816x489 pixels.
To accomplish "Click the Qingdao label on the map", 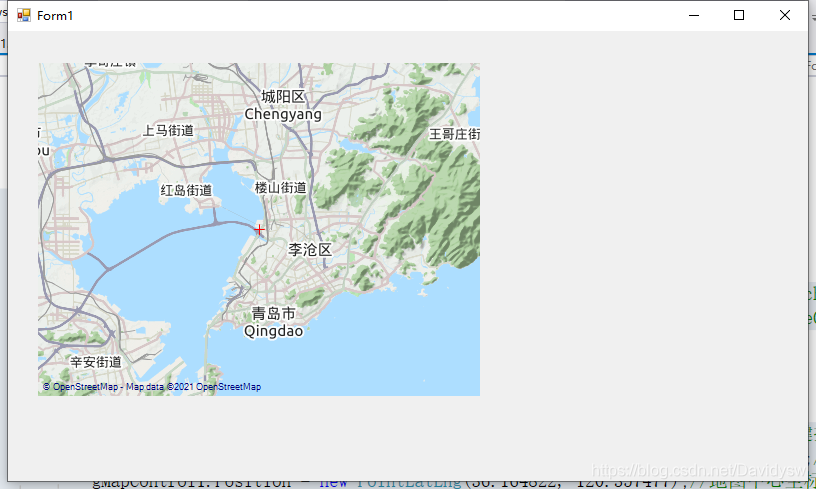I will [x=274, y=331].
